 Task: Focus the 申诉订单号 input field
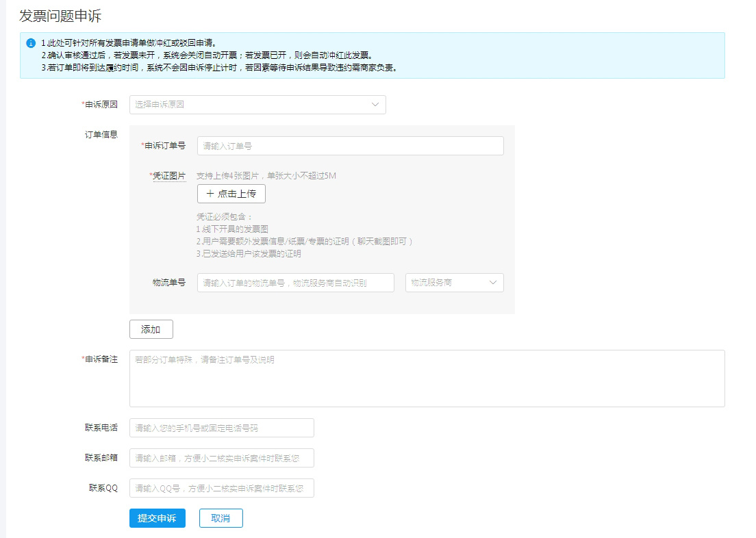click(x=351, y=146)
